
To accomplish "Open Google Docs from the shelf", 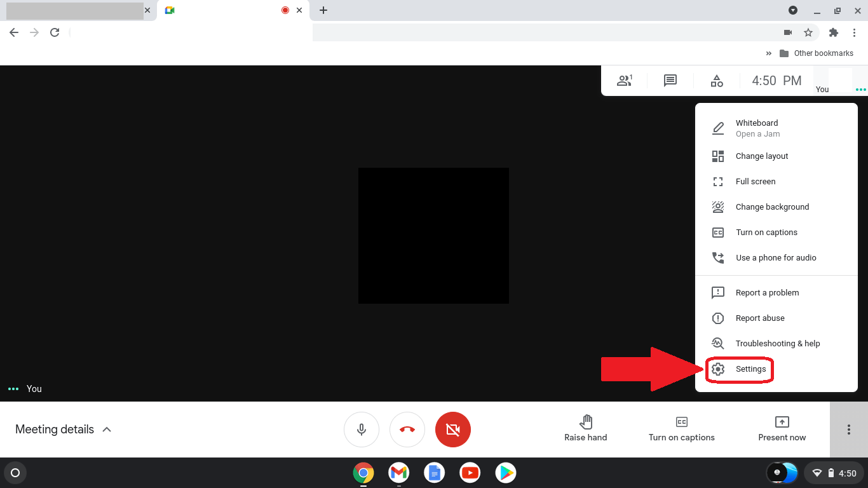I will pos(435,473).
